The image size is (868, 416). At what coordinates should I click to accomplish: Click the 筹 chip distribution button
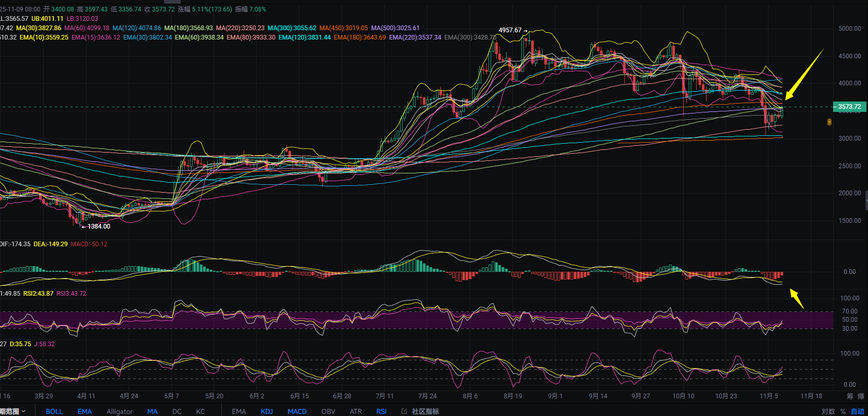pyautogui.click(x=850, y=396)
